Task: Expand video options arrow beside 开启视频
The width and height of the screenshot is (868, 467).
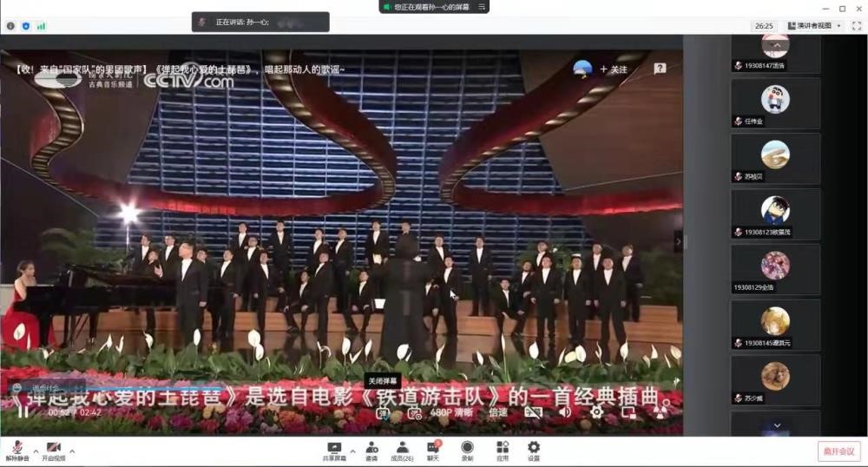Action: pyautogui.click(x=72, y=451)
